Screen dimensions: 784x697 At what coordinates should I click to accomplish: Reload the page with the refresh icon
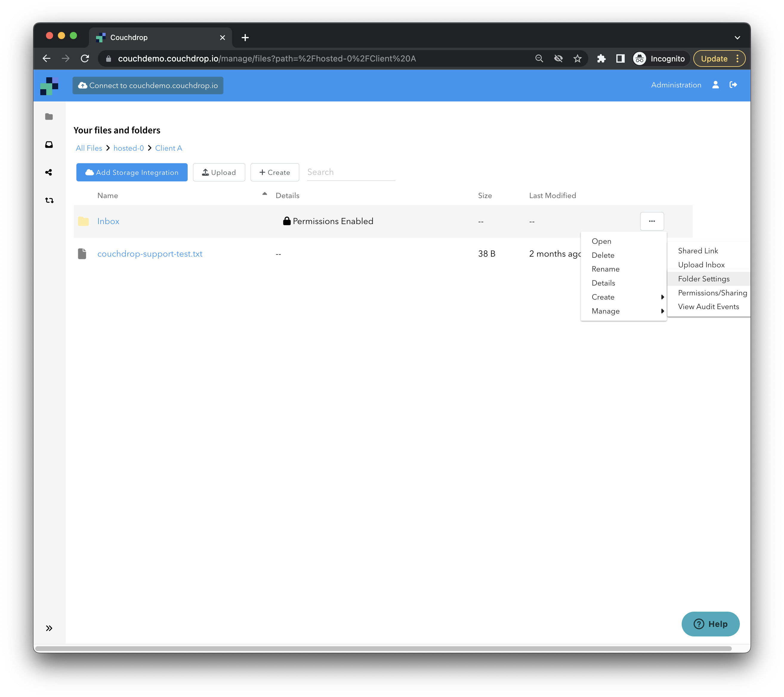85,58
